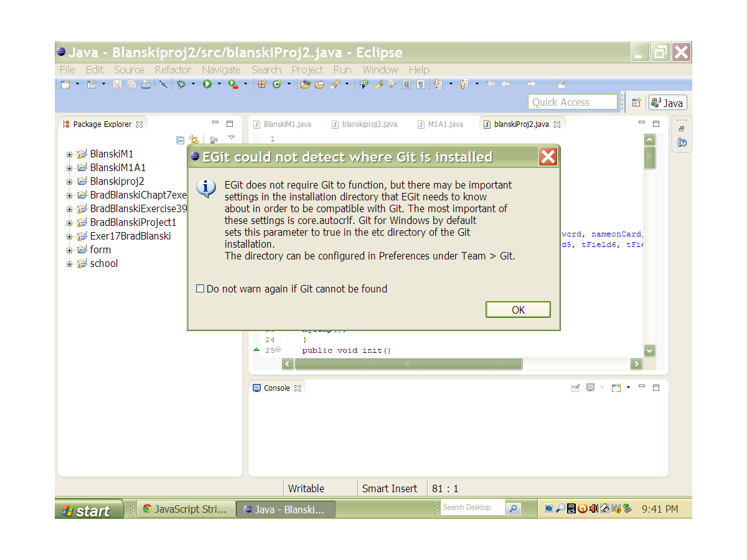
Task: Click the Console tab
Action: pyautogui.click(x=277, y=388)
